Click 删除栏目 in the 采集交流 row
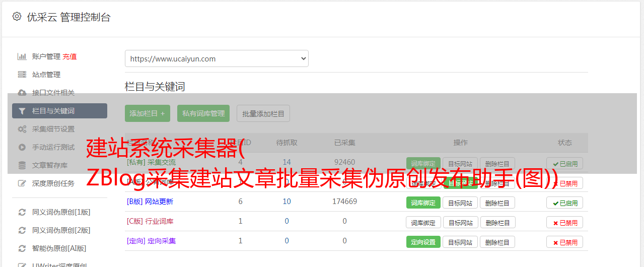The height and width of the screenshot is (267, 644). pos(497,163)
